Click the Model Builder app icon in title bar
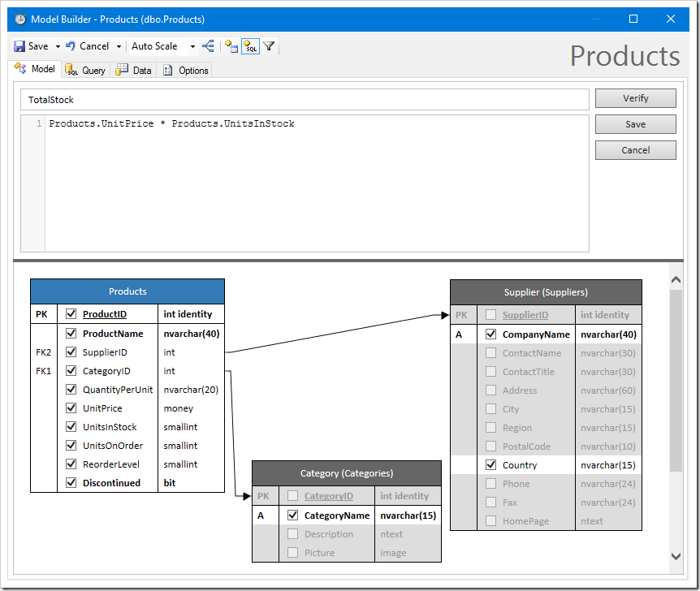The width and height of the screenshot is (700, 591). (20, 19)
